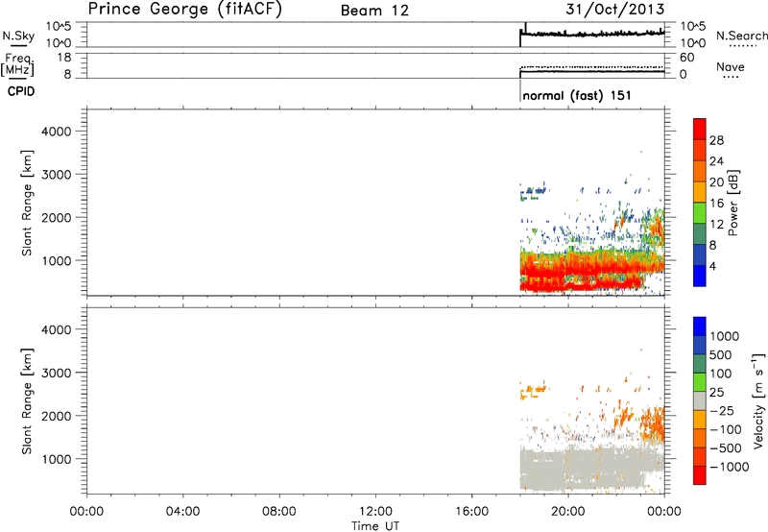Click the 'Nave' legend label

point(731,67)
